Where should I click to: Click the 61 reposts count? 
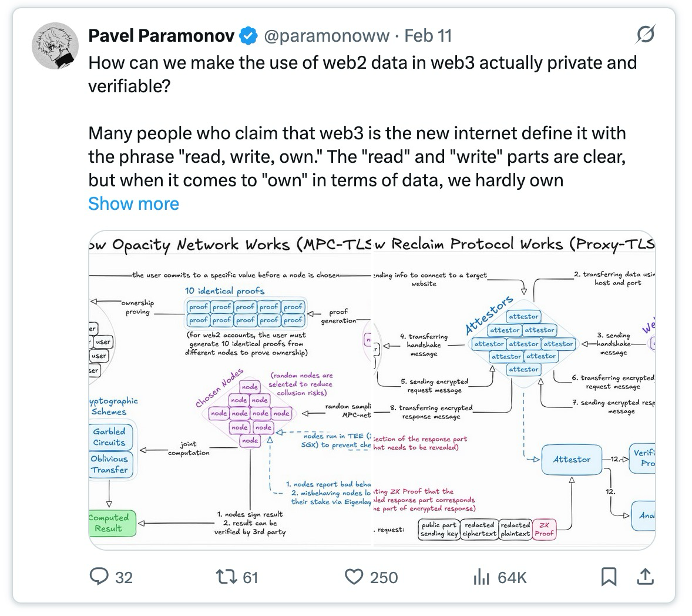click(250, 578)
